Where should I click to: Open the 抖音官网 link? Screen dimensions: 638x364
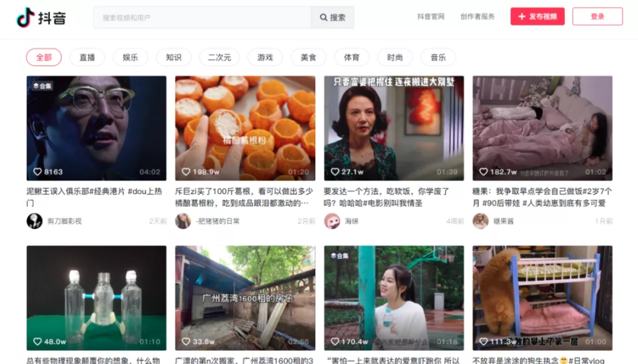(430, 17)
